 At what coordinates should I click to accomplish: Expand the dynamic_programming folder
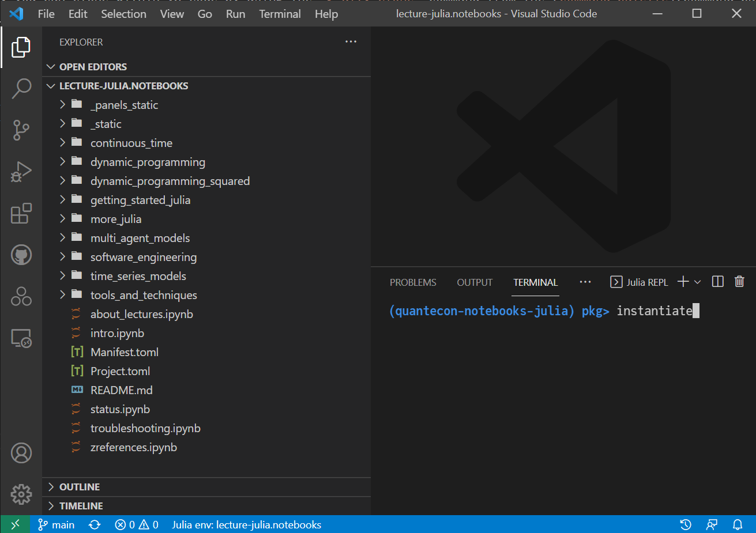tap(148, 162)
